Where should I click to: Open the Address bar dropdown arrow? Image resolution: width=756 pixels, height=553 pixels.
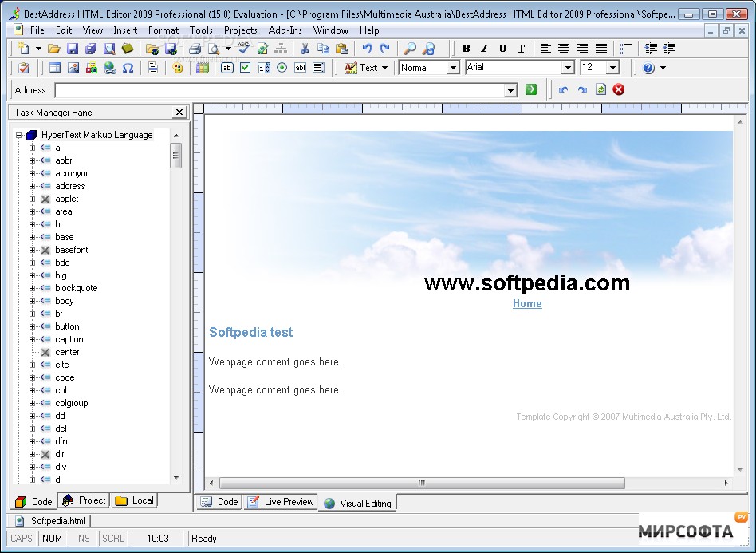click(x=510, y=89)
